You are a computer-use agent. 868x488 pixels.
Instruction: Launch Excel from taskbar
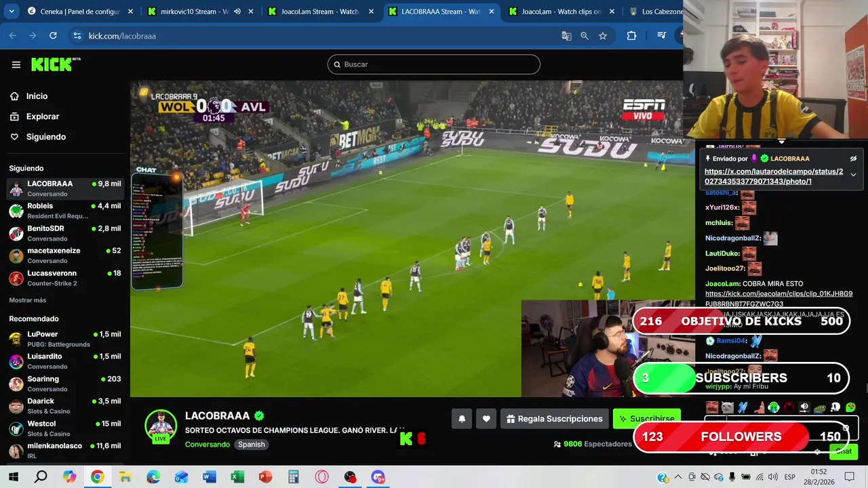(237, 477)
